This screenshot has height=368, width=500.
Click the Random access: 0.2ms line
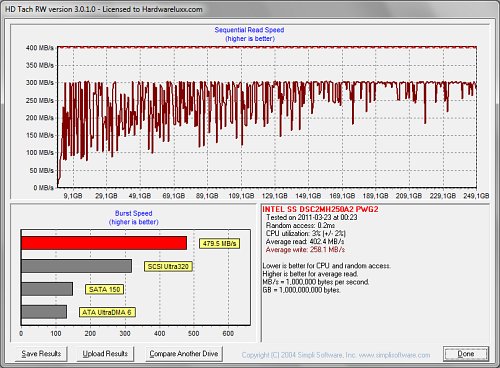[x=300, y=225]
